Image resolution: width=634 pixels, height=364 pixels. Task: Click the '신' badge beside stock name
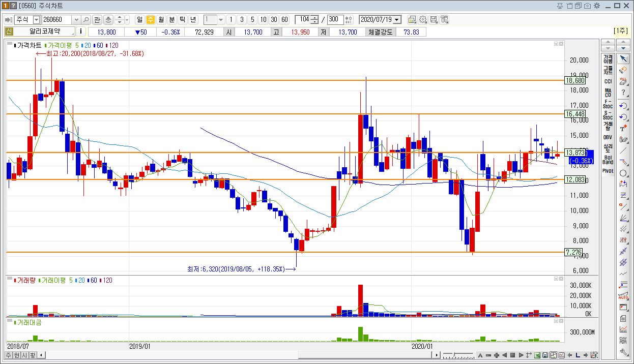[x=9, y=32]
